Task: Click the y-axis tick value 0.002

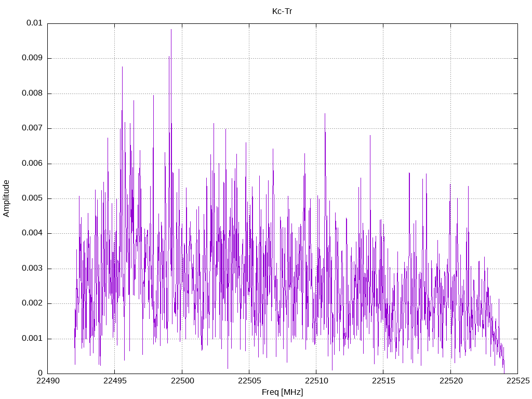Action: pyautogui.click(x=32, y=303)
